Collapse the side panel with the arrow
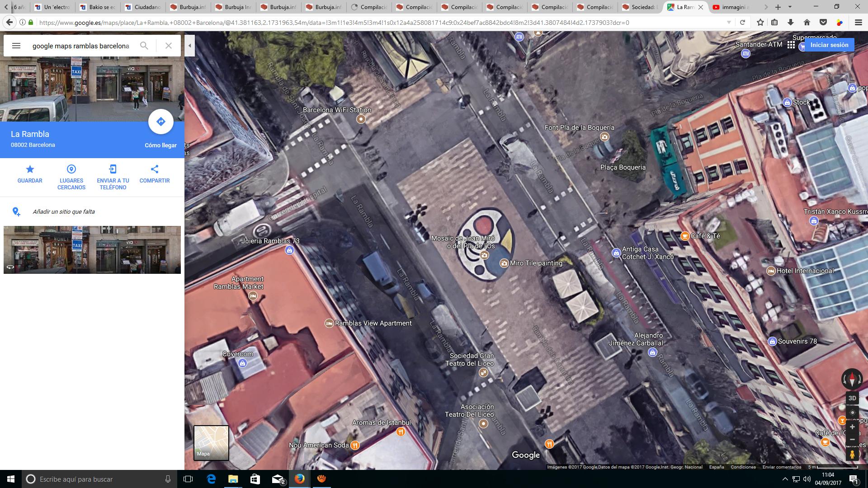Image resolution: width=868 pixels, height=488 pixels. (x=189, y=46)
